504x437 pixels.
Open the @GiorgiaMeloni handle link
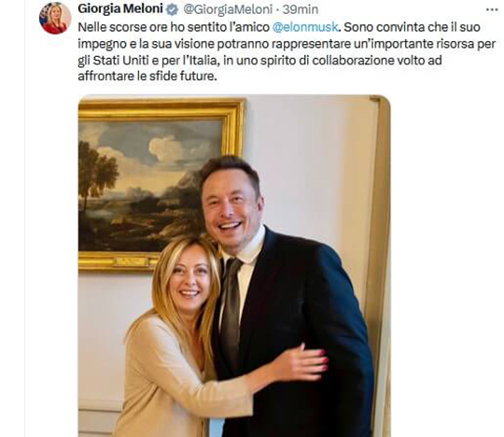(228, 9)
